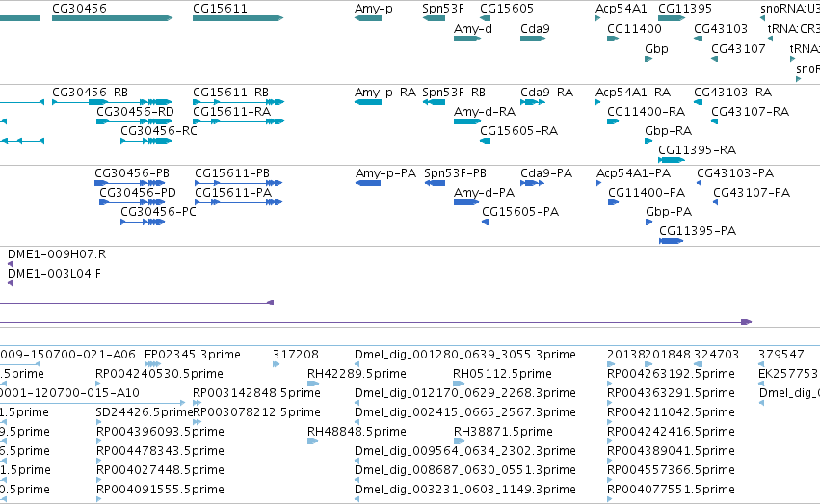Open the DME1-009H07.R clone label
Screen dimensions: 820x504
coord(57,254)
